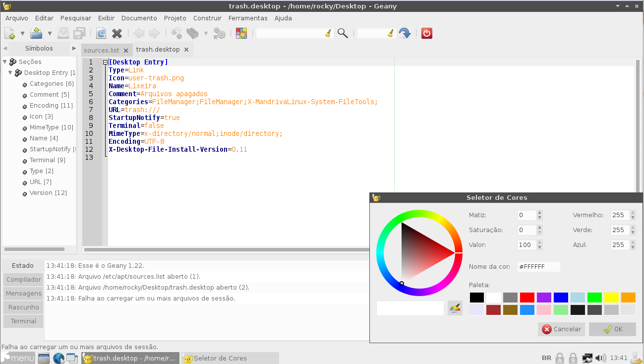
Task: Confirm the color with OK
Action: pyautogui.click(x=612, y=329)
